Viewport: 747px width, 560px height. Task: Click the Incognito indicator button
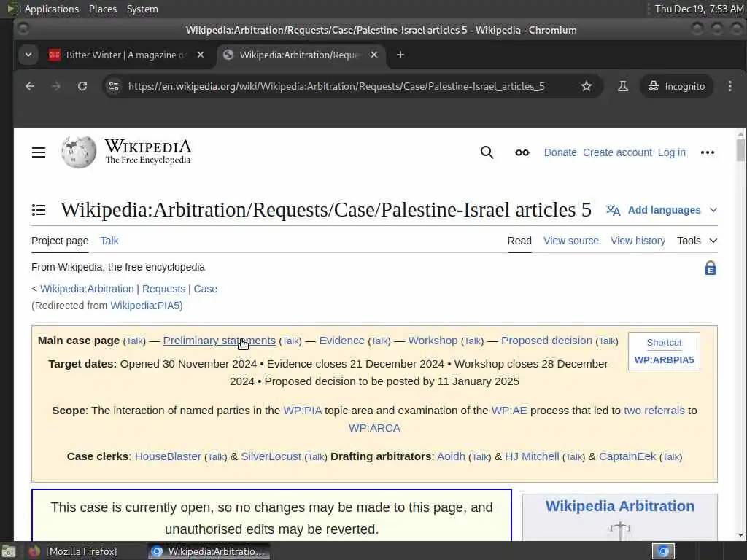tap(676, 86)
